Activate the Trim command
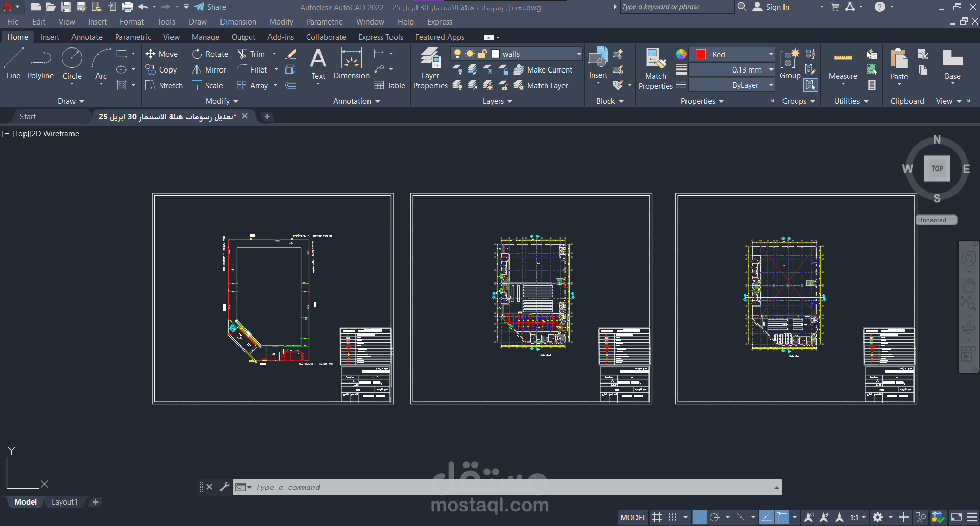Image resolution: width=980 pixels, height=526 pixels. coord(251,54)
